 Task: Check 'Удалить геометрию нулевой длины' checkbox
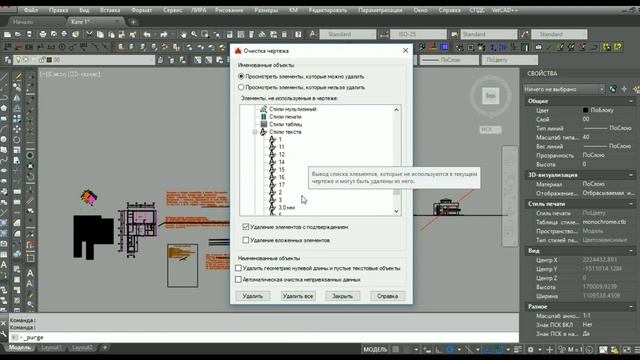point(238,268)
